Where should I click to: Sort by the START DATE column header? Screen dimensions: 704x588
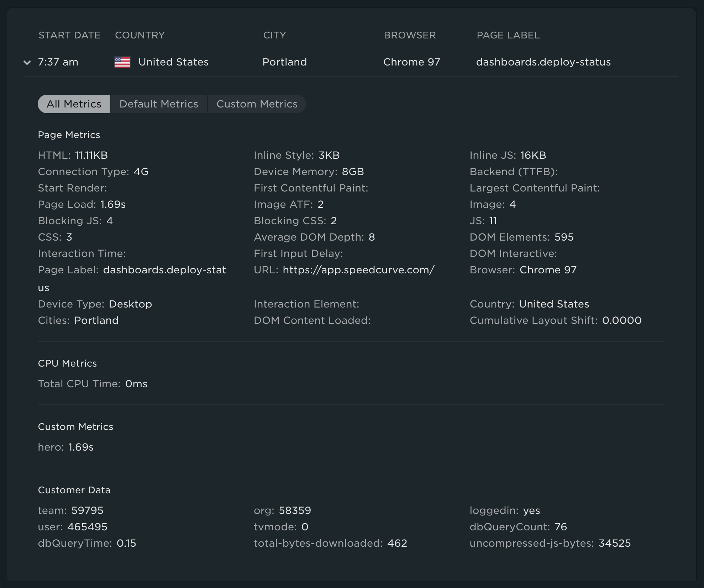pos(69,35)
